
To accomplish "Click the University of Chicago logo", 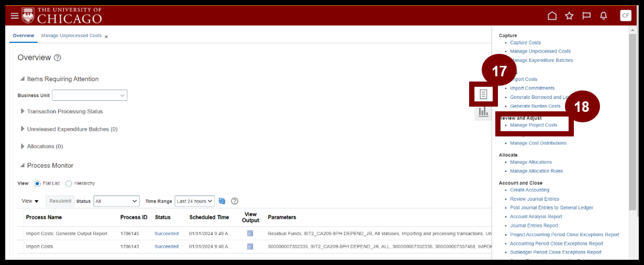I will point(62,15).
